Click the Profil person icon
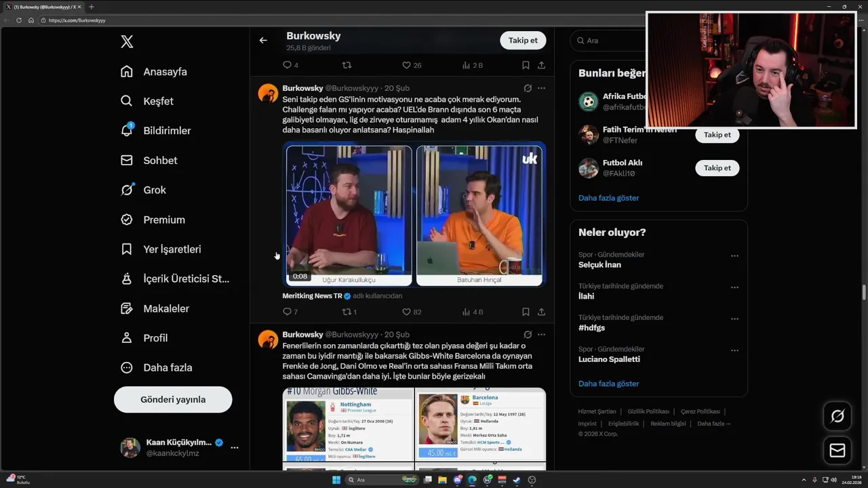The width and height of the screenshot is (868, 488). point(127,338)
